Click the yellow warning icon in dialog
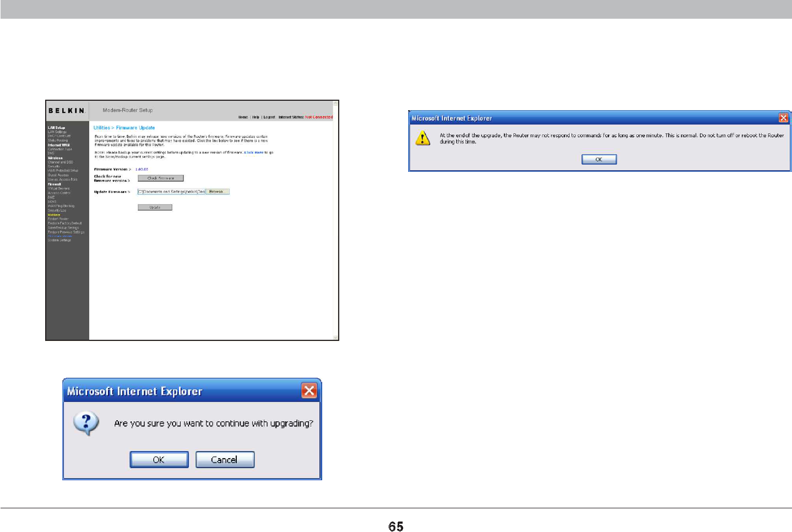 [422, 138]
